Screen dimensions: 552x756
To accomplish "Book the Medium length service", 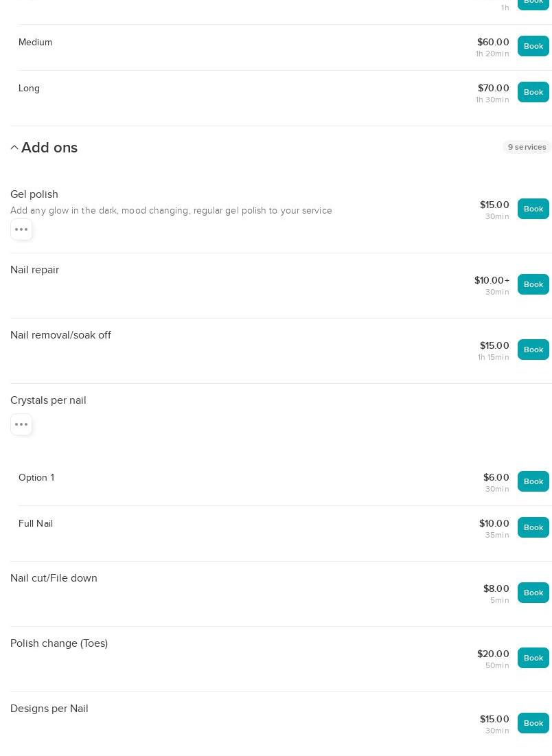I will coord(533,46).
